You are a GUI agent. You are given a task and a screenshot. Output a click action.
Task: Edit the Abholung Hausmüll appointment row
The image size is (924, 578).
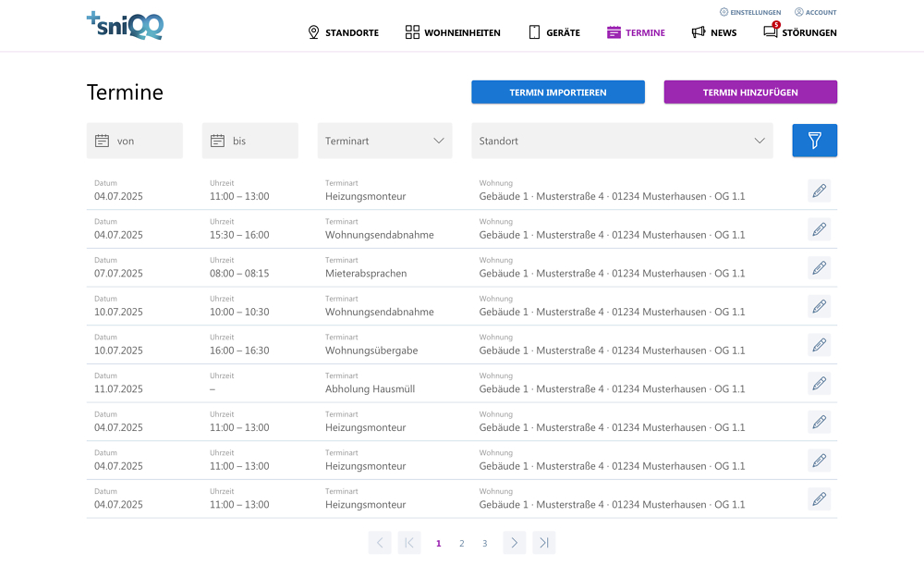click(x=819, y=384)
